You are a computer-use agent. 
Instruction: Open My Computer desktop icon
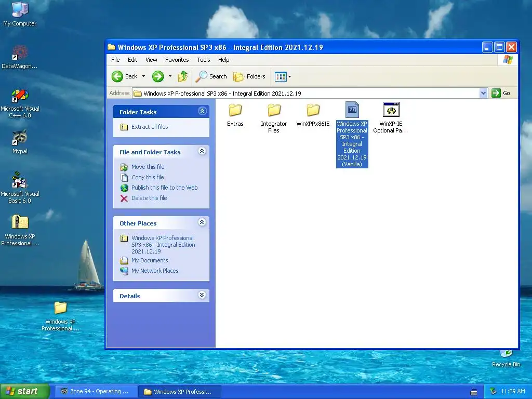pyautogui.click(x=20, y=14)
